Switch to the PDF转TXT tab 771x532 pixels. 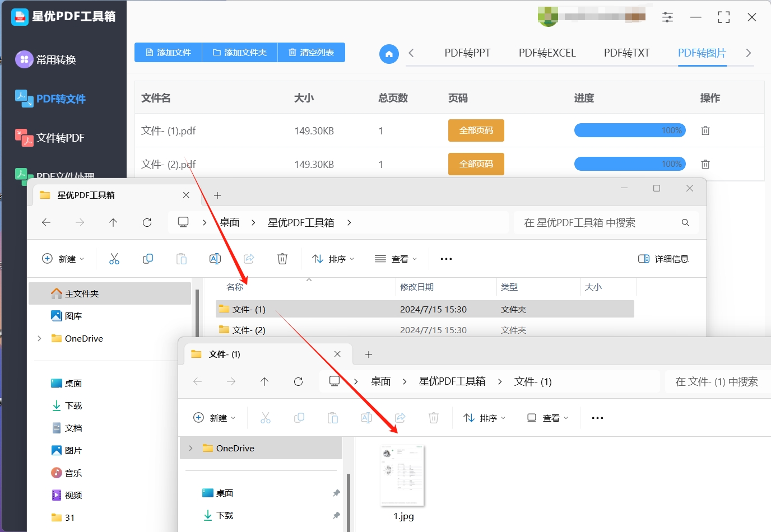pos(626,53)
